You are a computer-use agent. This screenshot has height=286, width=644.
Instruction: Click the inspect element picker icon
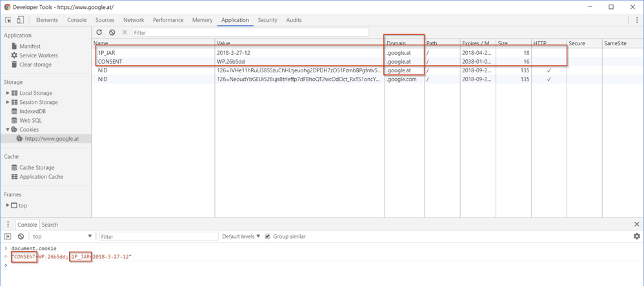(8, 20)
